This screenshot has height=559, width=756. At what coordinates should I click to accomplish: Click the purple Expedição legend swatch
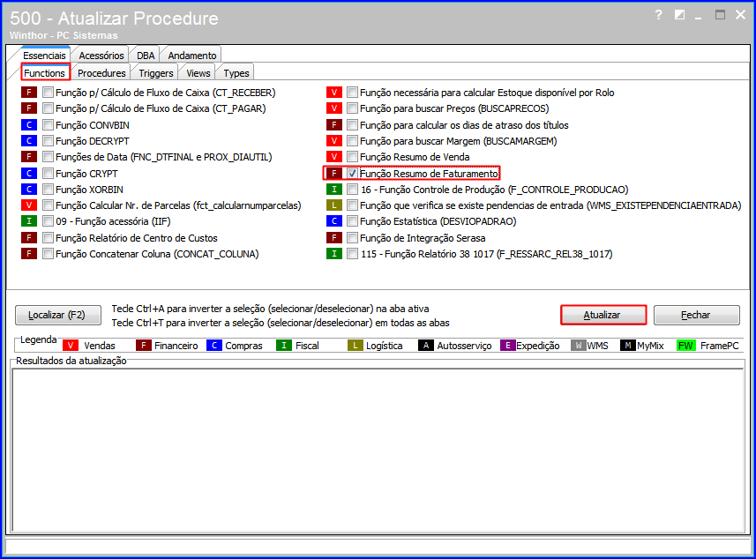(508, 345)
